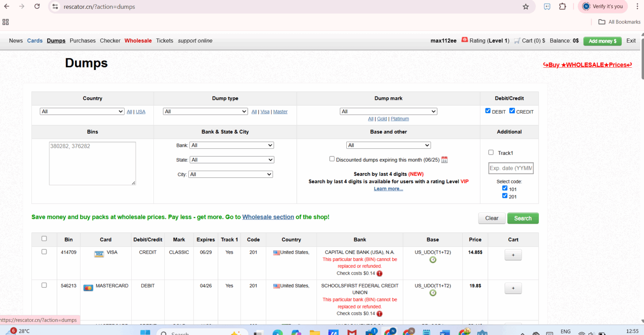Click the US flag icon beside United States
The width and height of the screenshot is (644, 335).
tap(277, 252)
